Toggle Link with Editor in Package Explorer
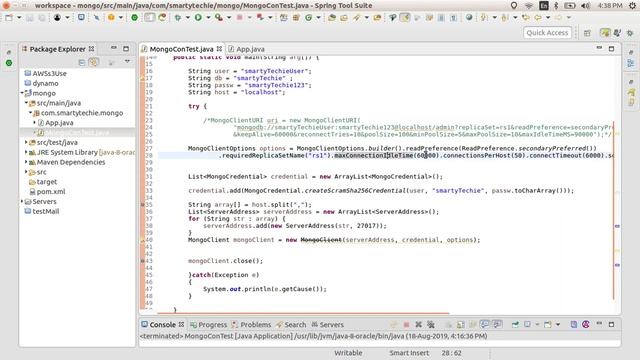 point(94,62)
